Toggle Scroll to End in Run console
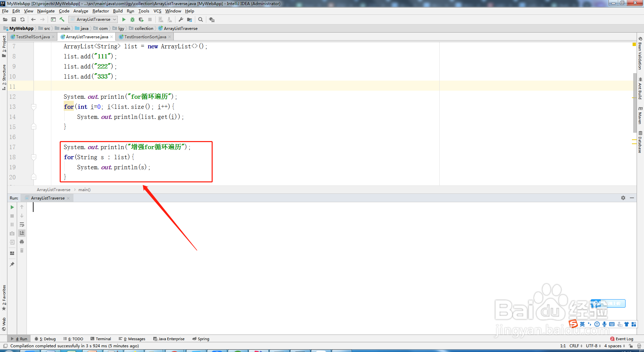644x352 pixels. (x=22, y=233)
